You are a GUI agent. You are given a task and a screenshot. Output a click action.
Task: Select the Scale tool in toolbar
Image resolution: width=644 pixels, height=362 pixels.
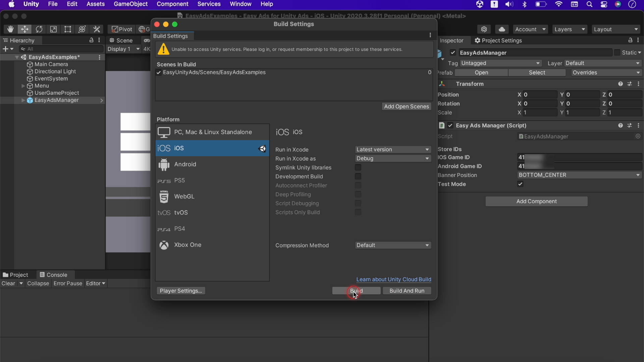(x=53, y=29)
